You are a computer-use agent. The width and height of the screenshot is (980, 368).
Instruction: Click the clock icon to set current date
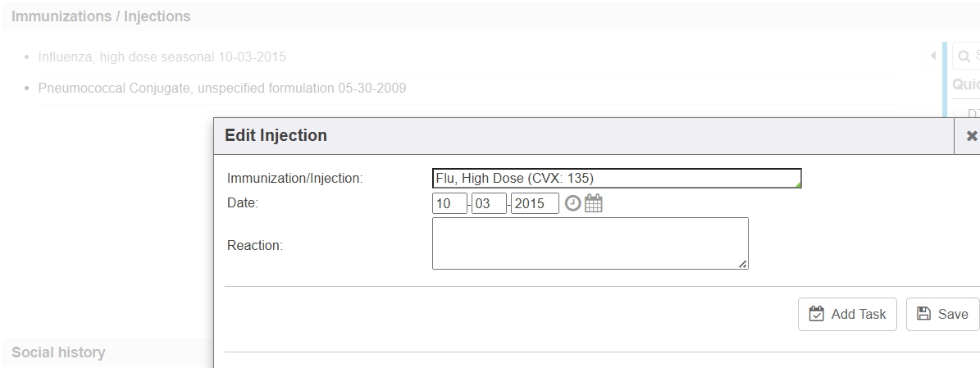click(x=572, y=203)
